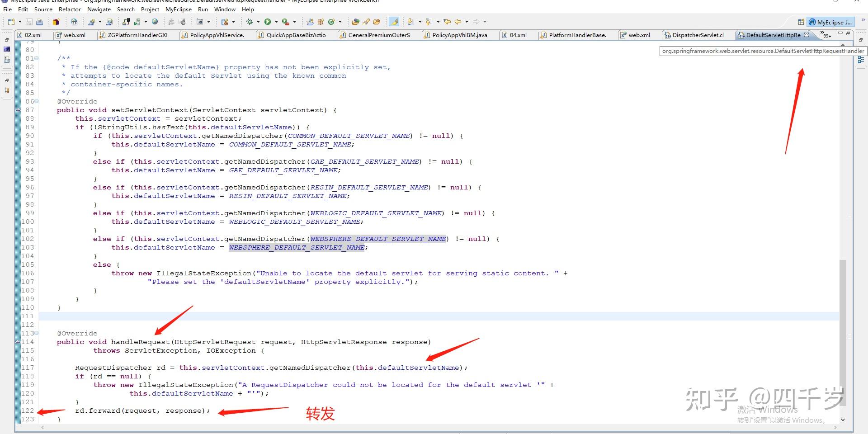868x434 pixels.
Task: Open the Refactor menu
Action: (70, 9)
